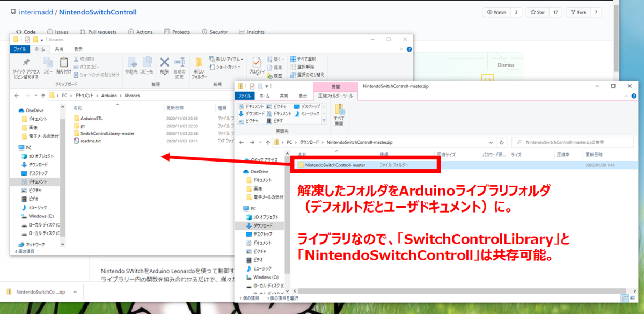
Task: Open the GitHub Issues tab
Action: [x=58, y=32]
